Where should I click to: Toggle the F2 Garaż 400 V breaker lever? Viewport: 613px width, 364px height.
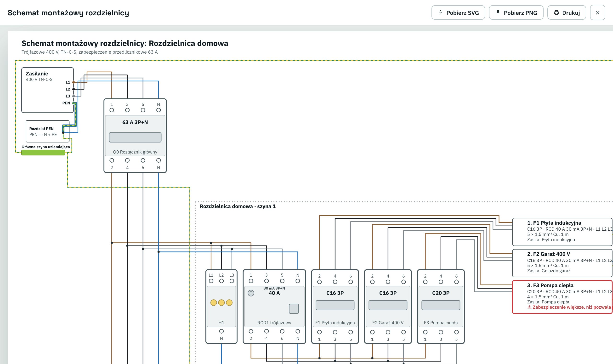coord(388,305)
